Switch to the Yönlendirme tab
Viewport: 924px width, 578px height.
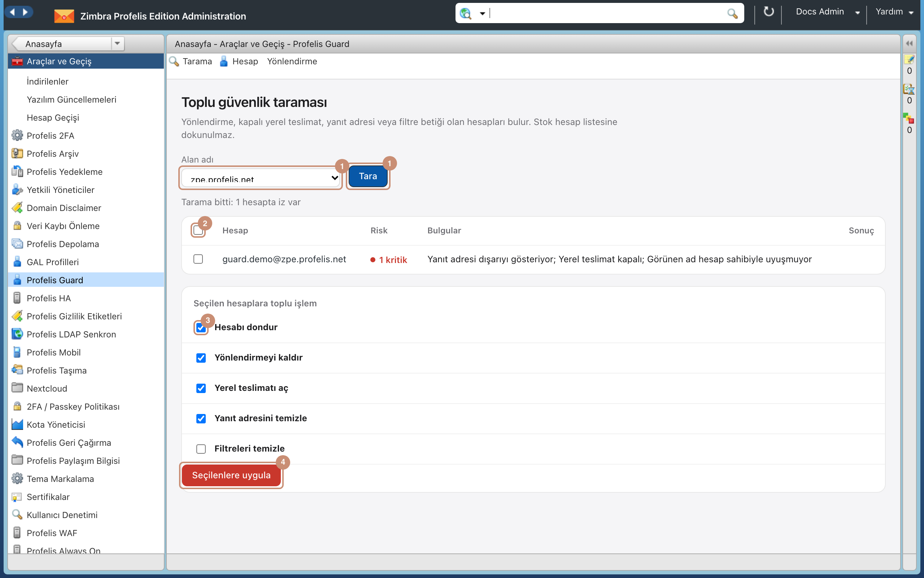coord(292,61)
